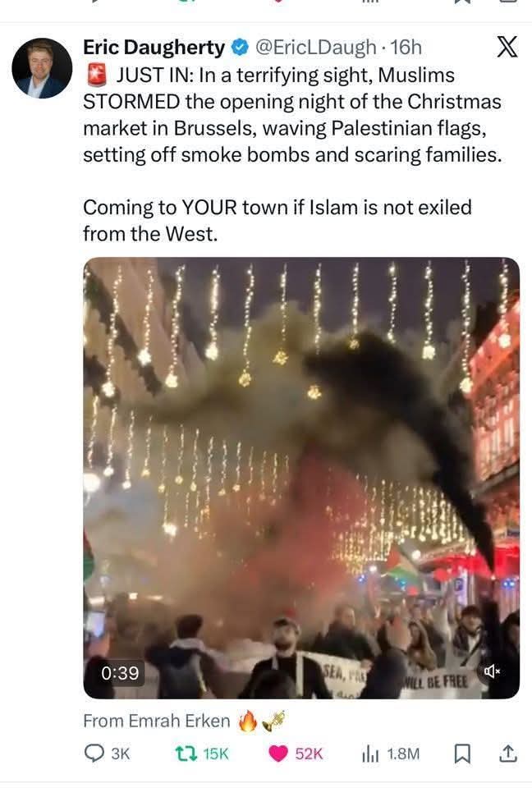Image resolution: width=532 pixels, height=788 pixels.
Task: Open the From Emrah Erken source link
Action: [x=156, y=721]
